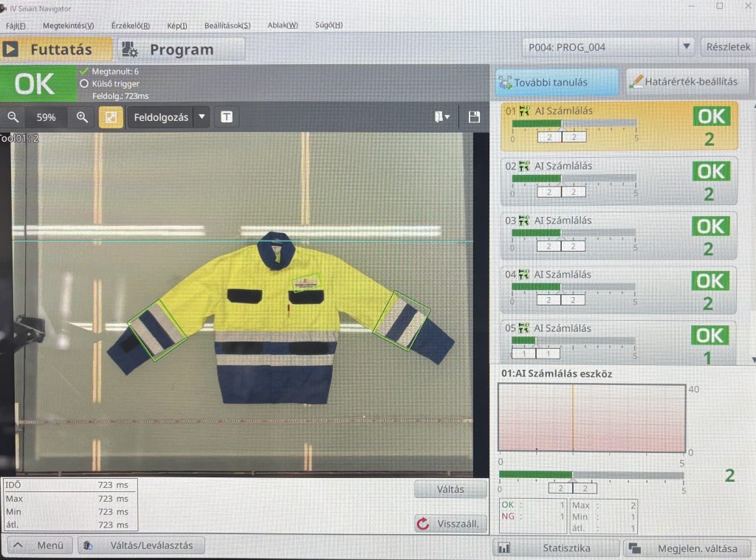Switch to the Program tab
This screenshot has width=756, height=560.
coord(181,49)
